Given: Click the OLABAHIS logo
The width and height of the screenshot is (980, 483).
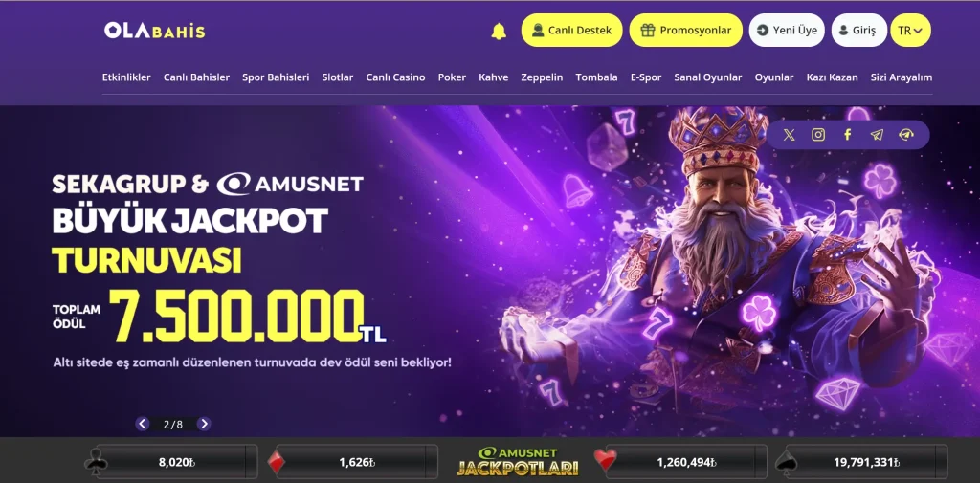Looking at the screenshot, I should tap(154, 30).
